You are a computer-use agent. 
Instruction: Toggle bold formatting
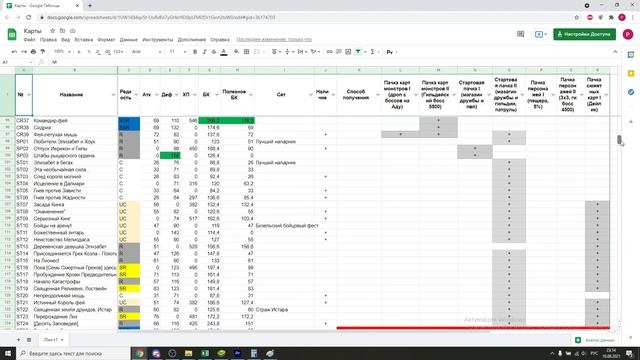pyautogui.click(x=195, y=52)
